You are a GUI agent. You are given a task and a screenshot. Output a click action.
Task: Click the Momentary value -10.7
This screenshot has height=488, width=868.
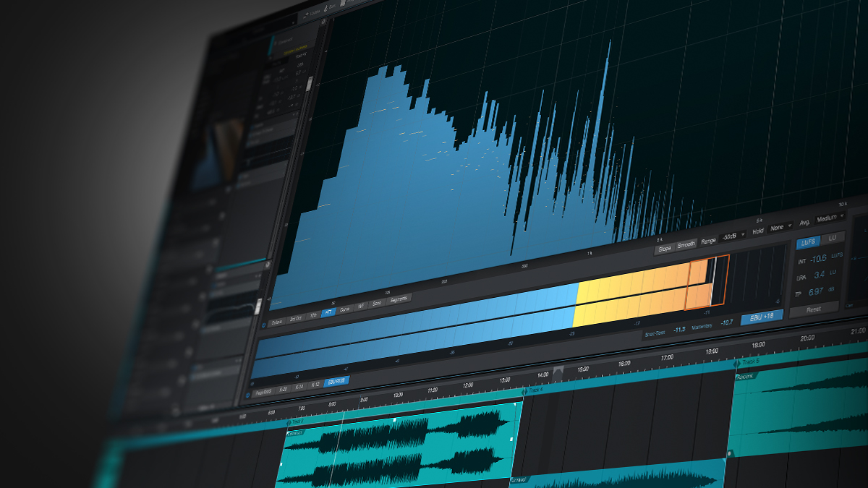(x=726, y=322)
